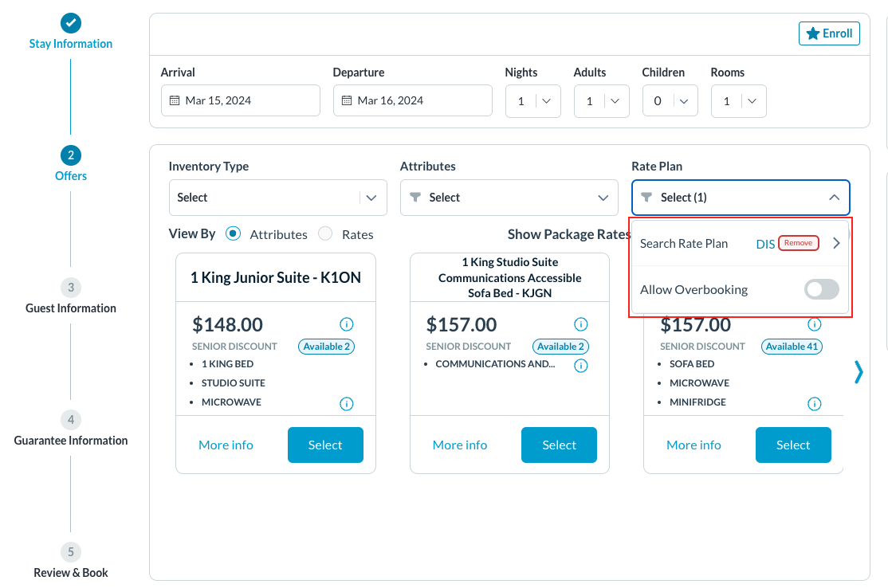Select the Rates view radio button
Screen dimensions: 888x588
(325, 233)
